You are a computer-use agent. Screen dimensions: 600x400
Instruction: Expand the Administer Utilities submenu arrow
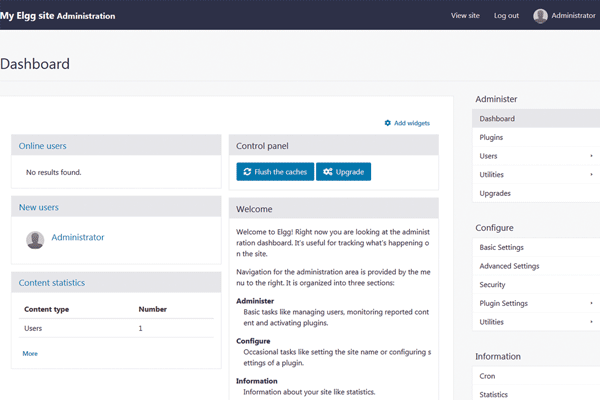pos(591,174)
